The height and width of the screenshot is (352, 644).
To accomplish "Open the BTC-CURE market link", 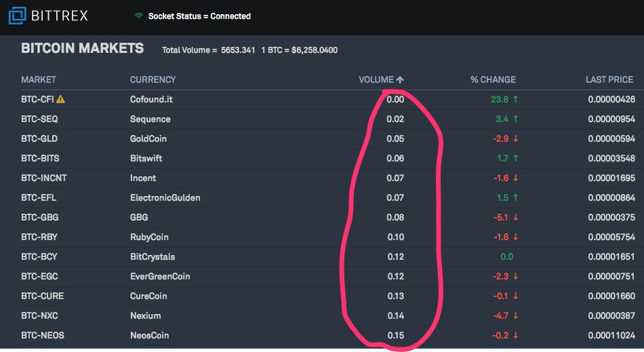I will pyautogui.click(x=42, y=296).
